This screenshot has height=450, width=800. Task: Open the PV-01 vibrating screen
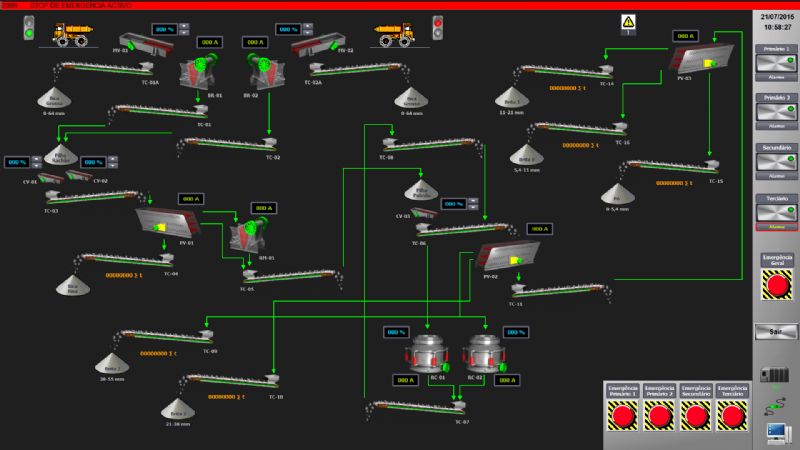click(x=164, y=221)
